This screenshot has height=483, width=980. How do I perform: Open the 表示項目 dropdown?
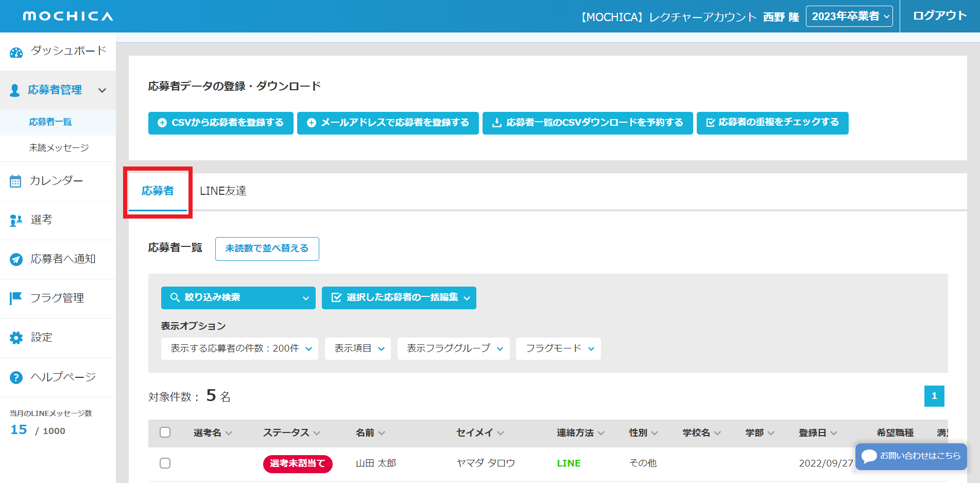tap(357, 348)
